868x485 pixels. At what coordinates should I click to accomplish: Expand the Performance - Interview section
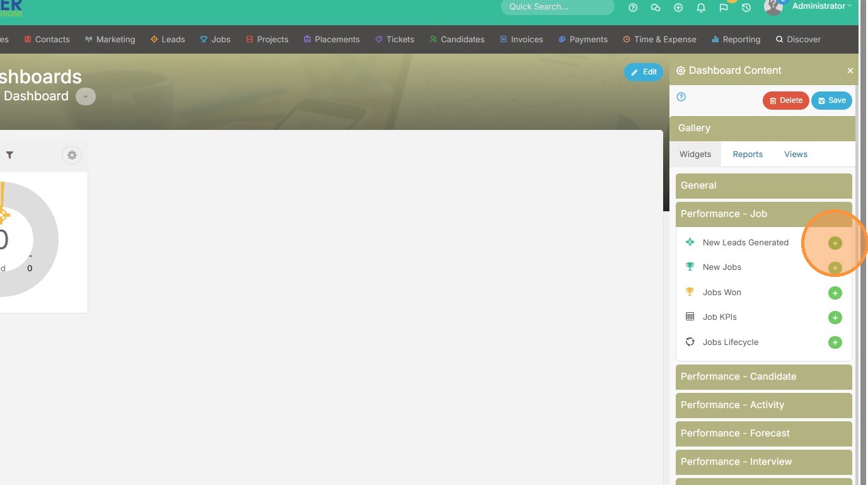click(763, 462)
